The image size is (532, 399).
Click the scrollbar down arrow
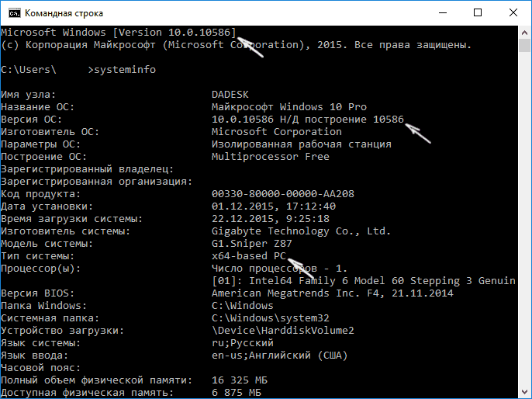[x=524, y=392]
